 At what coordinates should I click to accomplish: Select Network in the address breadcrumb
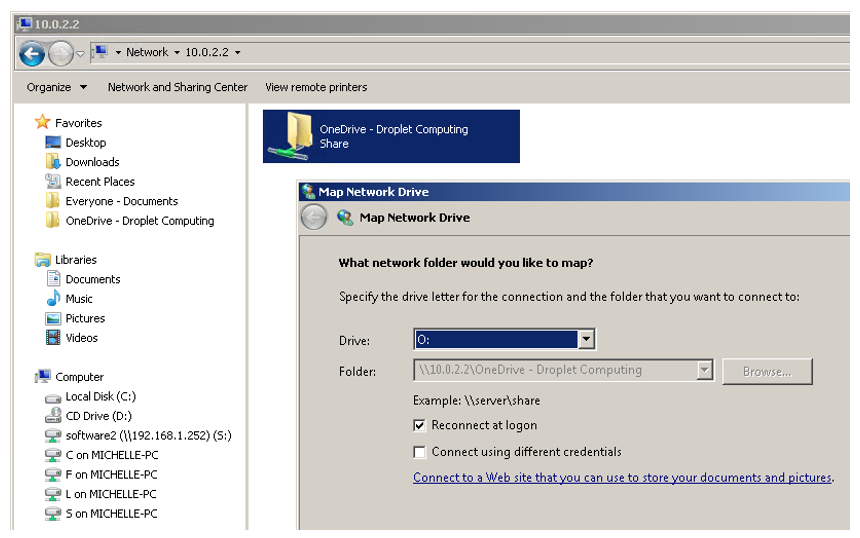point(147,52)
